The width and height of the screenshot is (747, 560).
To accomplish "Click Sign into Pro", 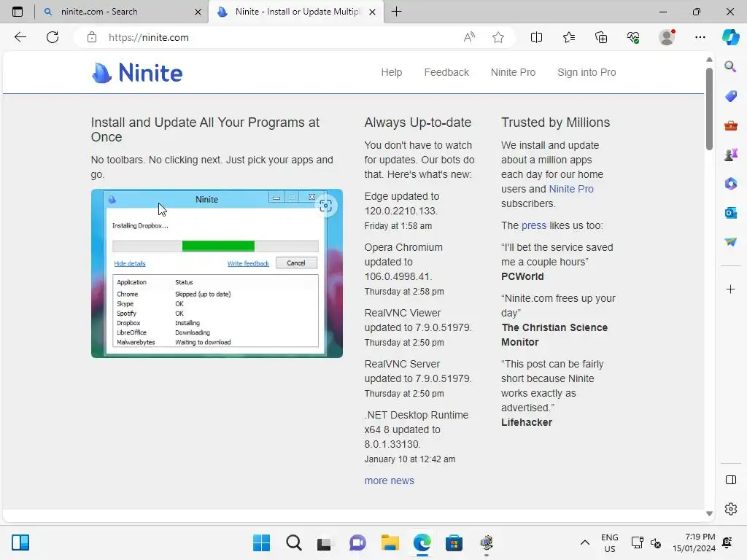I will [x=587, y=72].
